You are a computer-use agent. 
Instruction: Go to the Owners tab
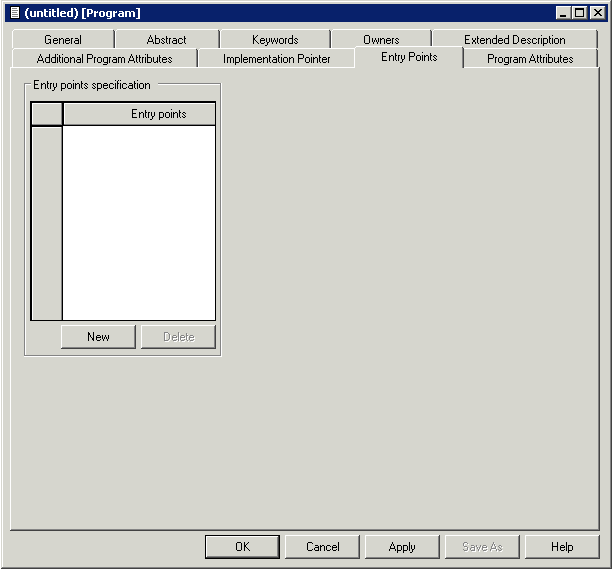tap(381, 40)
